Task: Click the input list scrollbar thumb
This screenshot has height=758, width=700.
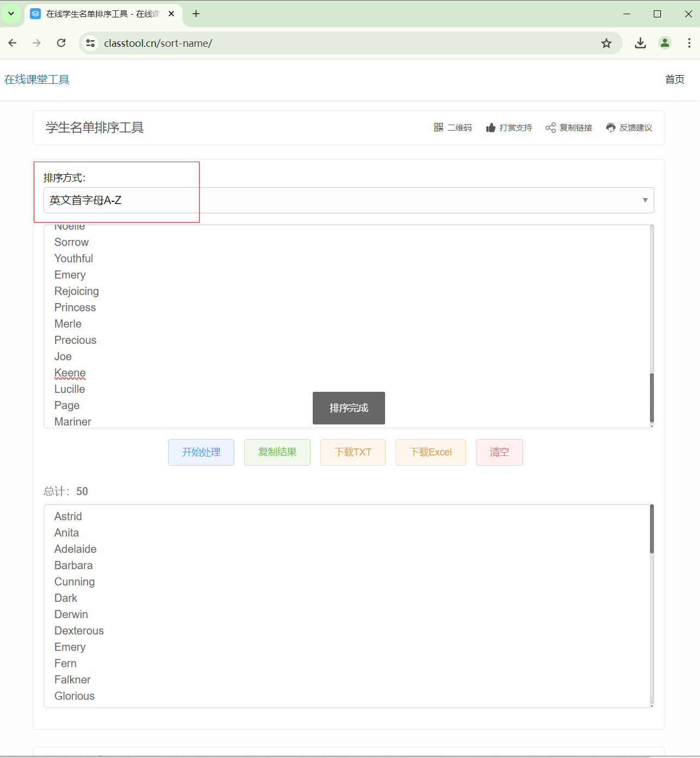Action: click(x=652, y=398)
